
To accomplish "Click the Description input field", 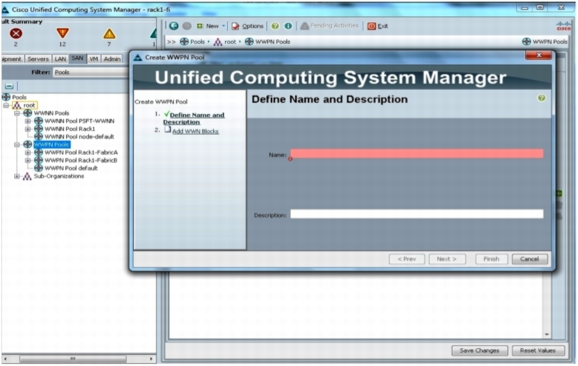I will (417, 214).
